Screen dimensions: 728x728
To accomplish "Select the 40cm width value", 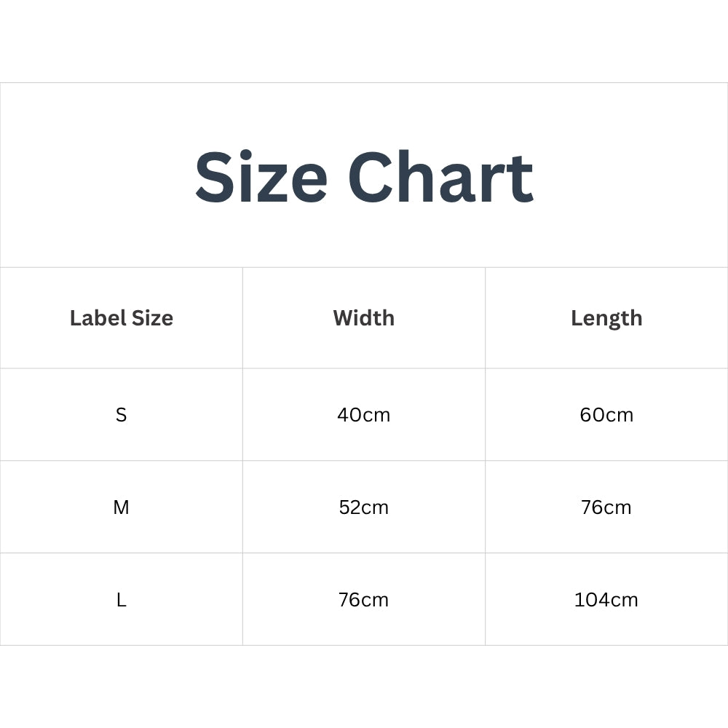I will point(364,415).
